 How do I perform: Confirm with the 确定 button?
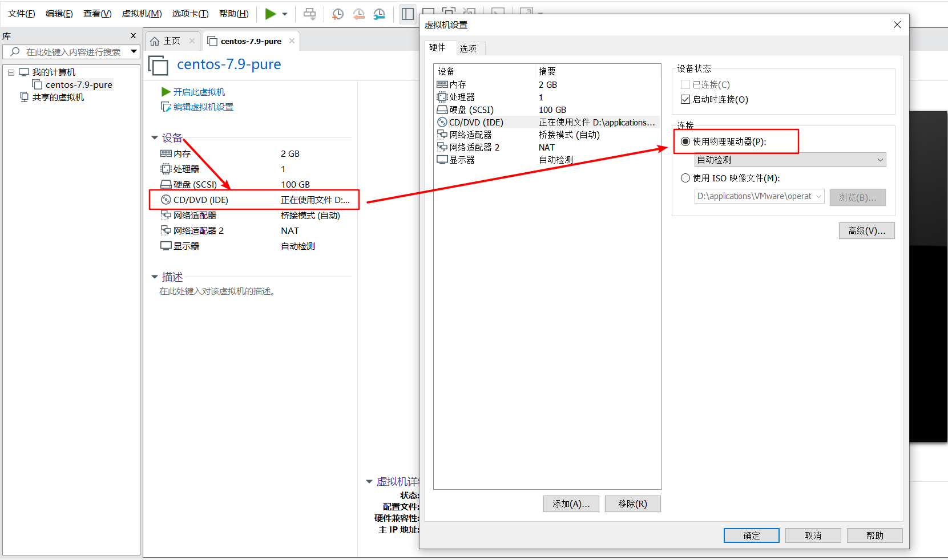click(x=752, y=535)
